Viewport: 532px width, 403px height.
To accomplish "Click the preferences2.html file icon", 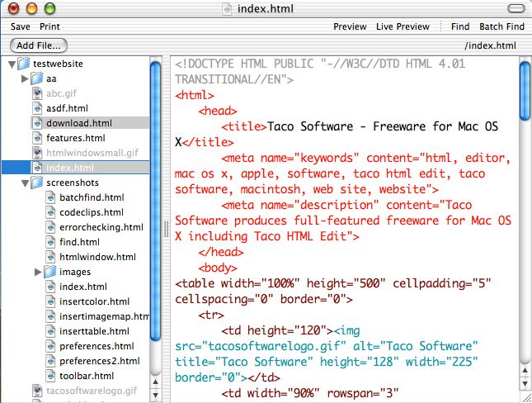I will coord(50,361).
